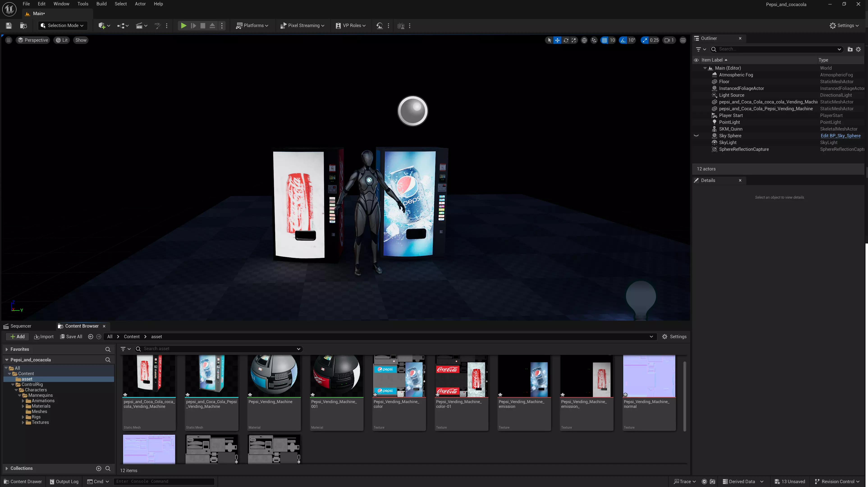Activate the Rotate gizmo tool

(x=566, y=40)
